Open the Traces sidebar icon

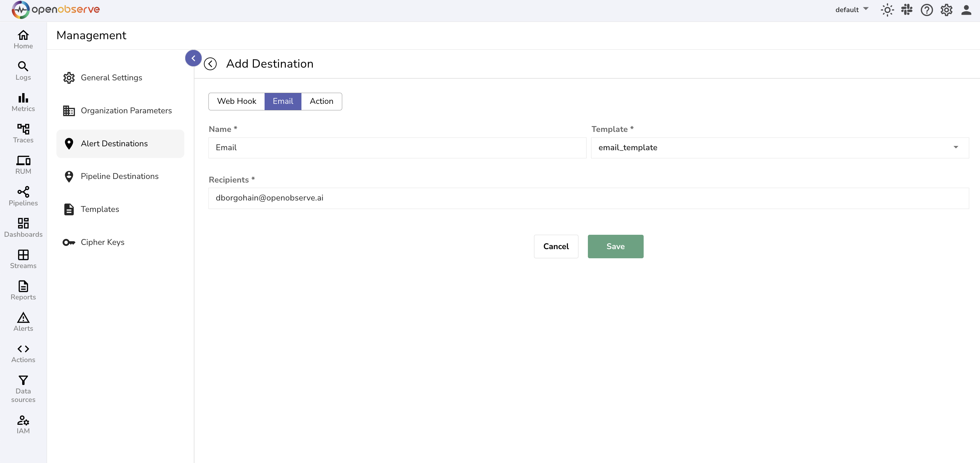point(23,129)
